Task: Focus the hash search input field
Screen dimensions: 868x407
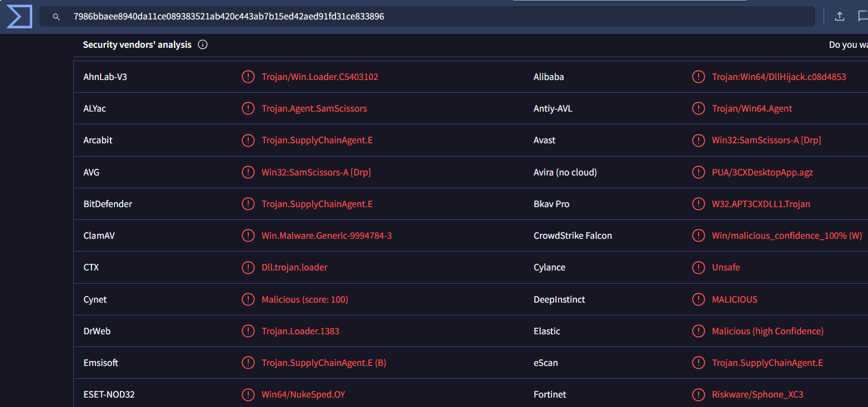Action: click(x=427, y=17)
